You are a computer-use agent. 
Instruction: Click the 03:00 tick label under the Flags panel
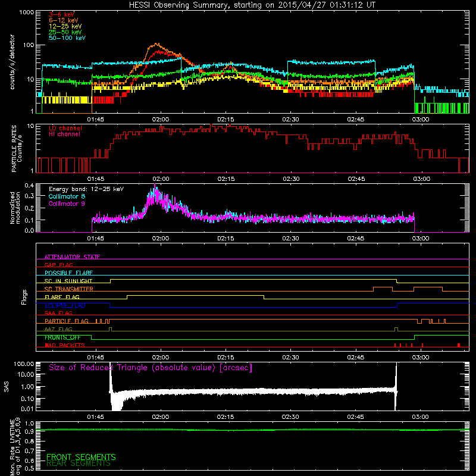click(421, 358)
